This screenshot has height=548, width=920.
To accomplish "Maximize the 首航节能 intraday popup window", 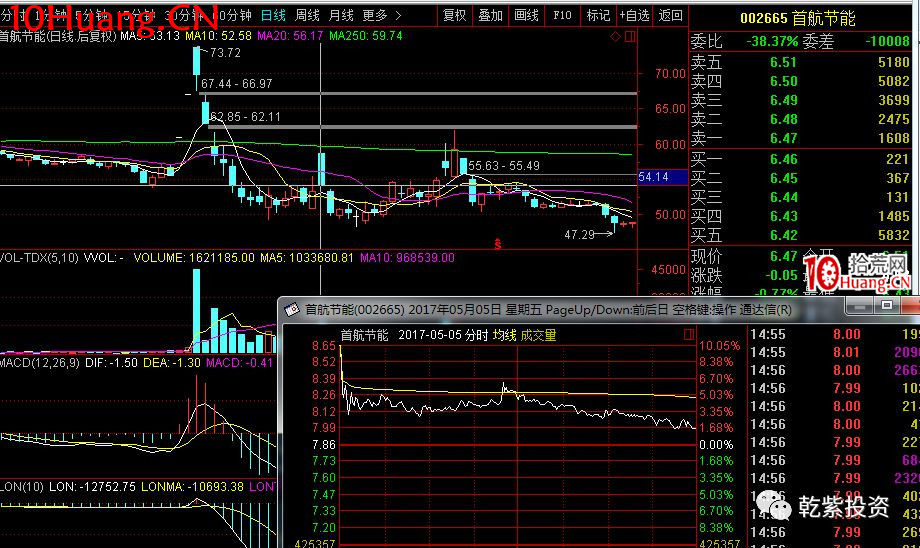I will [x=887, y=306].
